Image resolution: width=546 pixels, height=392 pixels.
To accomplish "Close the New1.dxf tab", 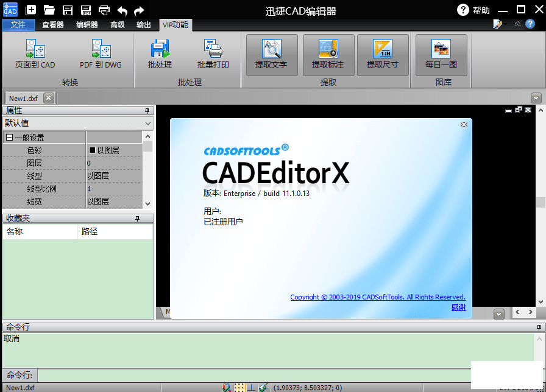I will (x=48, y=98).
